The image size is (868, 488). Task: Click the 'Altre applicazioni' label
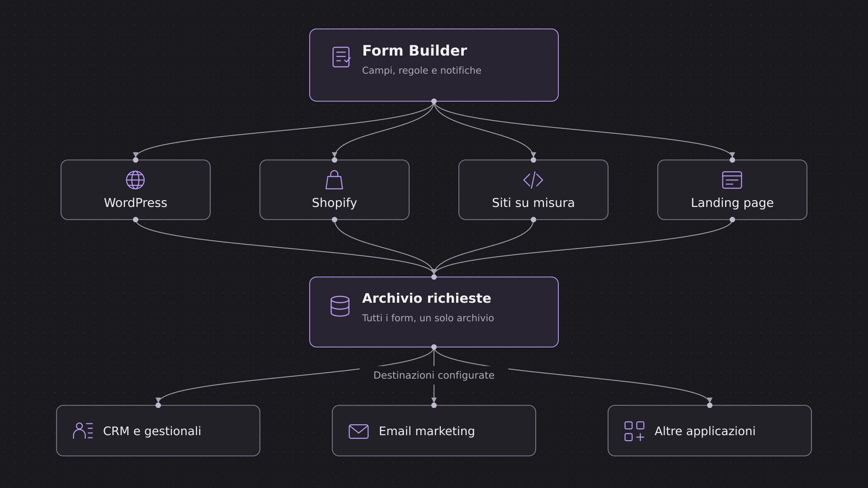click(705, 431)
